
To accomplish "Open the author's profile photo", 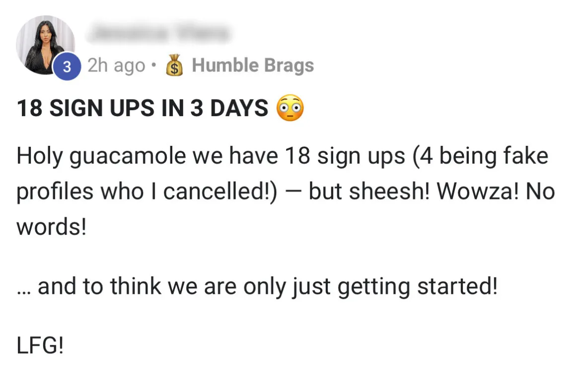I will click(45, 45).
